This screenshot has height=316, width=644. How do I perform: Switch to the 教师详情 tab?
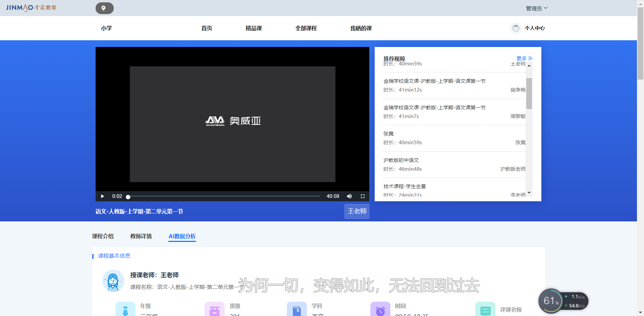pos(141,236)
